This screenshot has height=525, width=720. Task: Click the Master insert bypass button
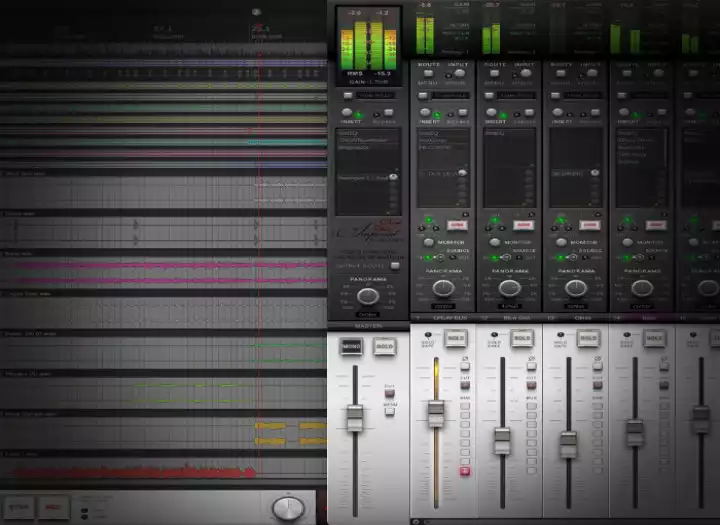tap(388, 113)
